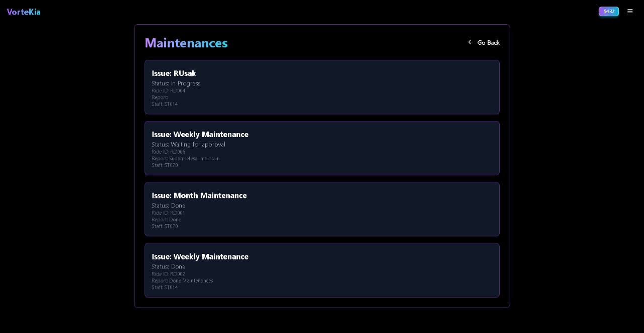Click Staff ST014 in the RUsak card

pos(165,104)
